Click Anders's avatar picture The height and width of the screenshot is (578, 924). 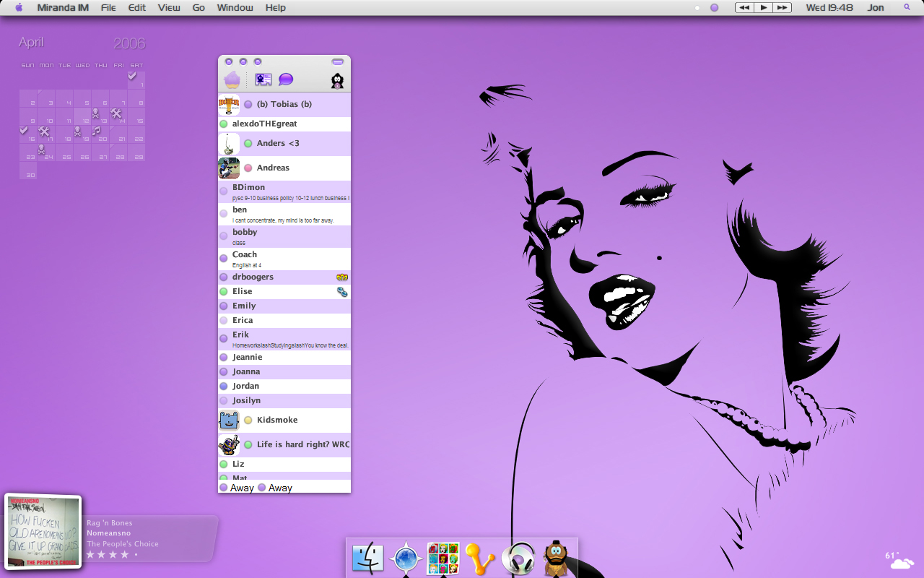pos(229,144)
